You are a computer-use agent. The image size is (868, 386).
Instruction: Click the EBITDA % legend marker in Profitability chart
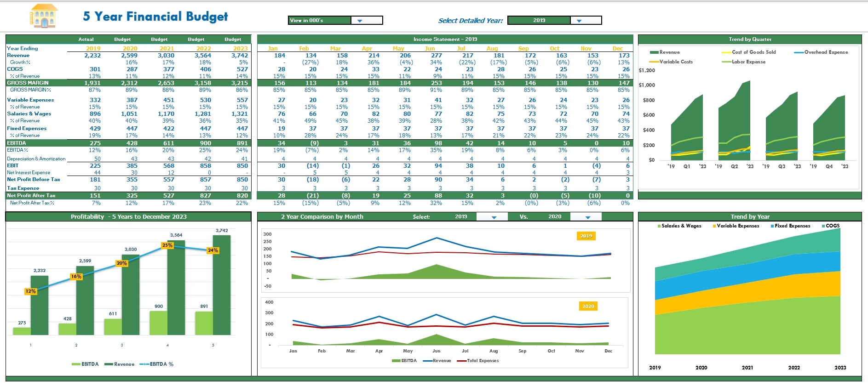coord(144,364)
